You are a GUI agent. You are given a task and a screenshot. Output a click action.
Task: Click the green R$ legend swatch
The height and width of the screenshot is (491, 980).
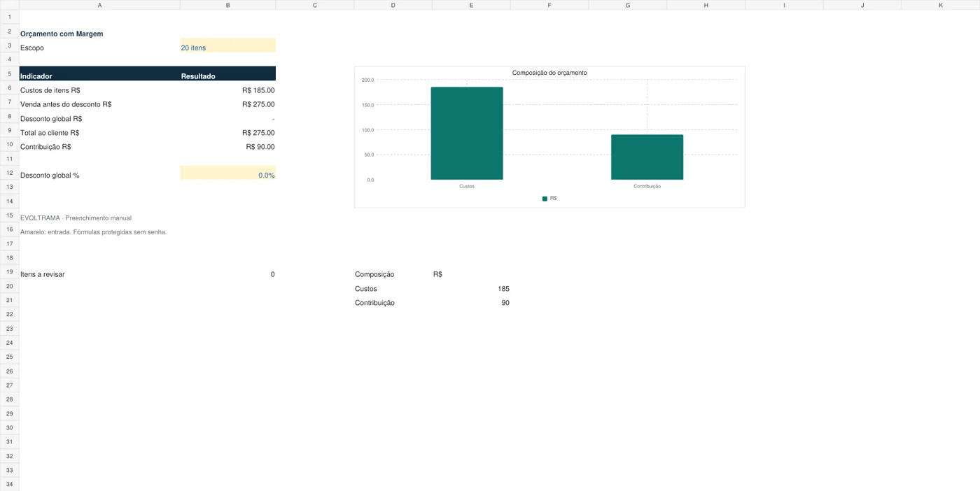[545, 199]
